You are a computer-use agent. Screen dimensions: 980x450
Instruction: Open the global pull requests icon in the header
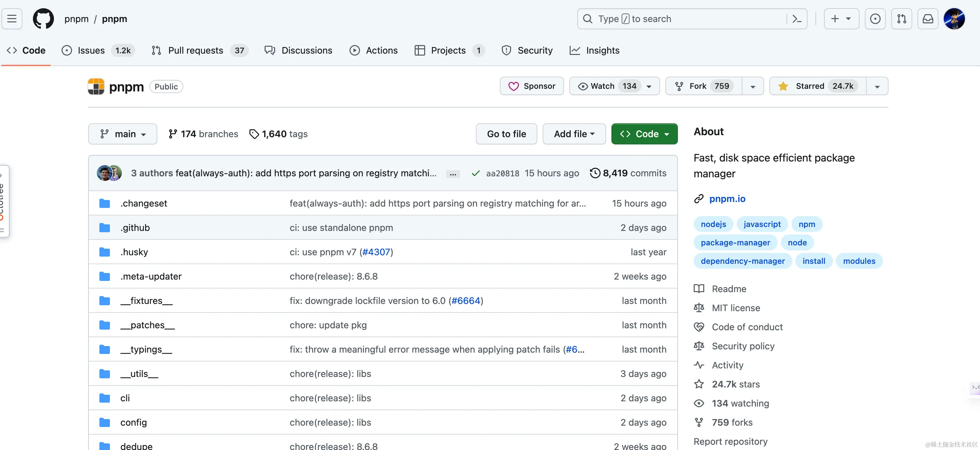click(901, 19)
